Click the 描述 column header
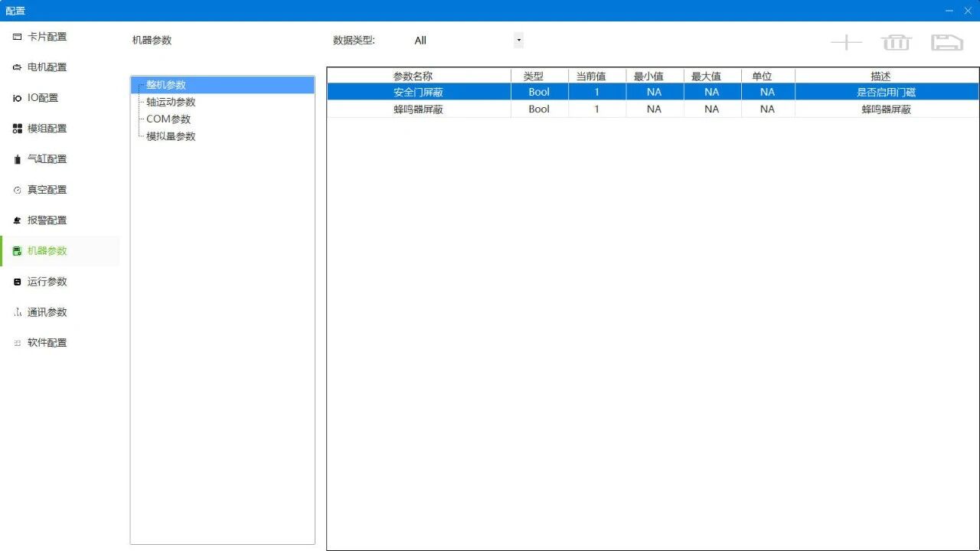The image size is (980, 551). click(x=887, y=76)
